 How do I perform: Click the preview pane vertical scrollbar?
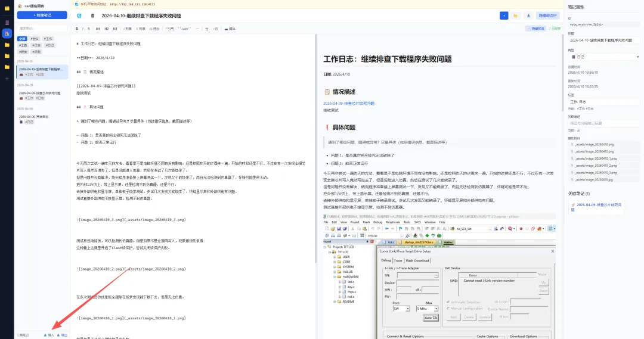(x=562, y=73)
